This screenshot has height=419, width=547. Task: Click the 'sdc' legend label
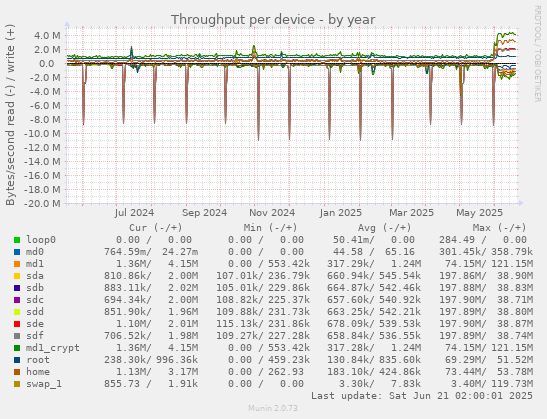click(x=35, y=300)
